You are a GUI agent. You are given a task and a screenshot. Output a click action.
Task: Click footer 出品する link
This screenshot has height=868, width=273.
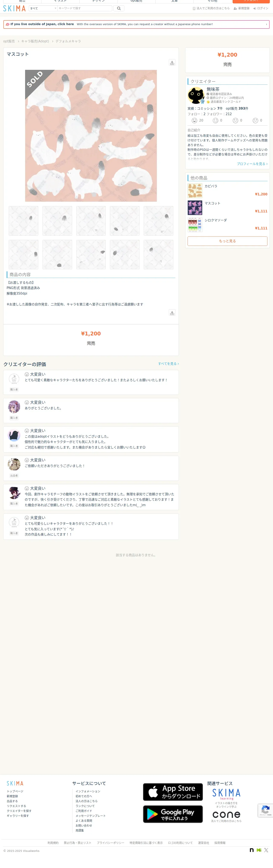tap(13, 801)
